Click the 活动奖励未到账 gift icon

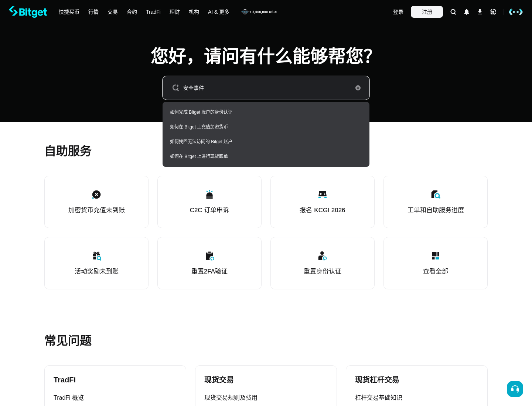(97, 256)
